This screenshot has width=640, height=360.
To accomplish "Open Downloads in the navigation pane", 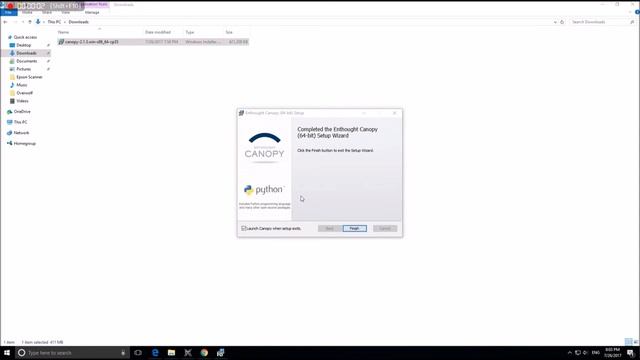I will pos(27,53).
